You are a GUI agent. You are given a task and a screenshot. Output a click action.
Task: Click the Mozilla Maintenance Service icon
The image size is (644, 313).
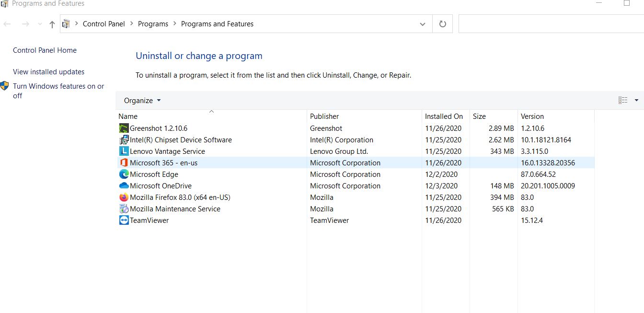tap(124, 209)
